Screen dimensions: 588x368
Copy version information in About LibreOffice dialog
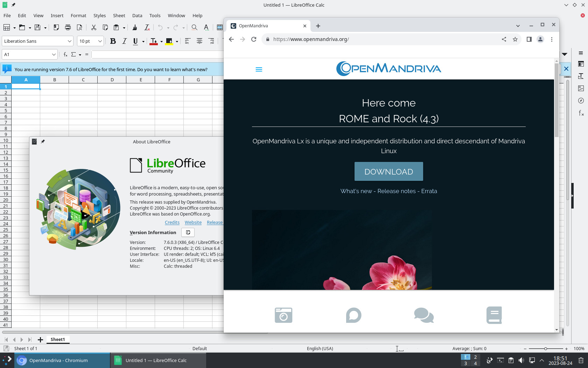click(188, 232)
